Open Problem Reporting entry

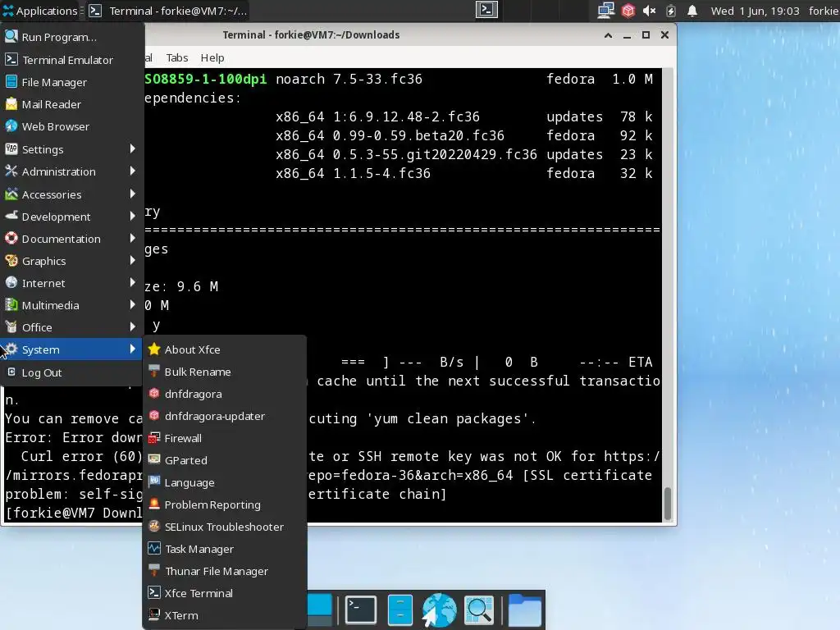225,504
